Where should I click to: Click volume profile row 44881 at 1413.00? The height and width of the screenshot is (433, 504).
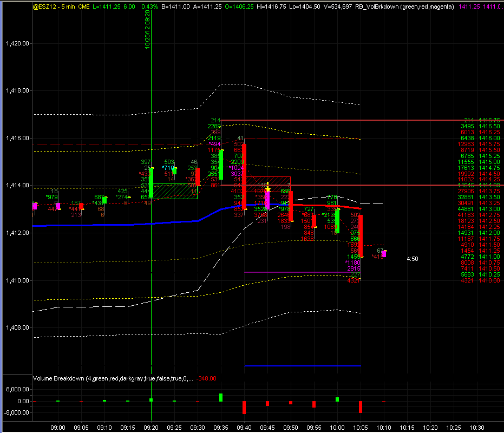click(x=479, y=209)
